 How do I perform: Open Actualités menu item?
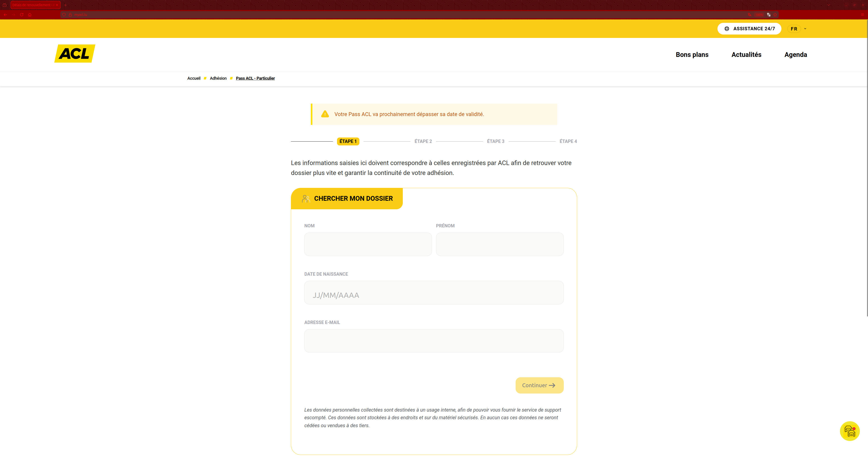point(746,55)
